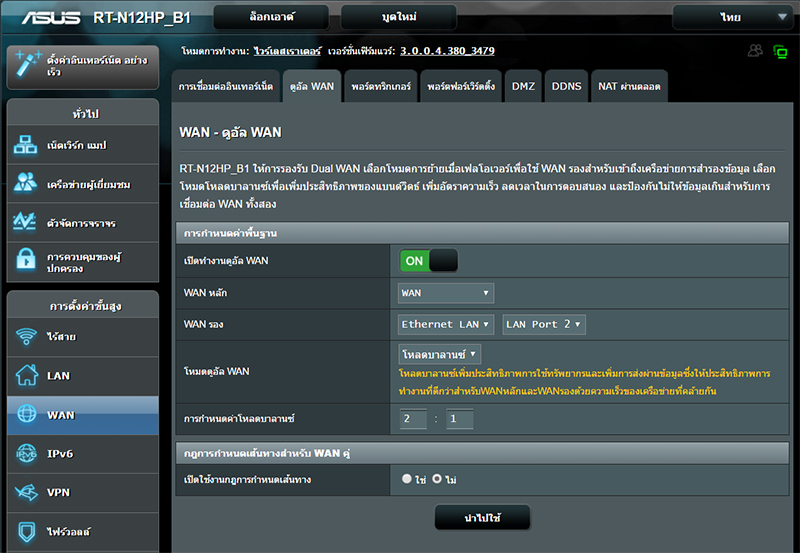
Task: Select the network map icon
Action: (x=25, y=145)
